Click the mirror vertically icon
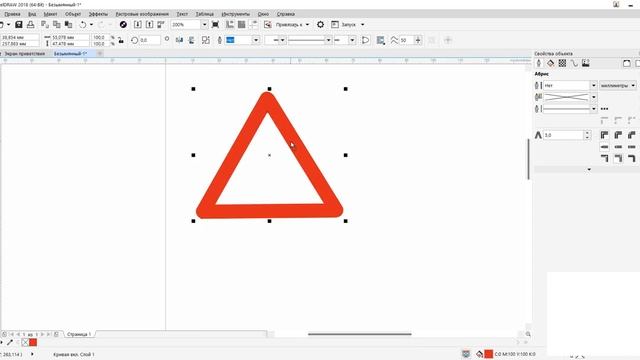Screen dimensions: 640x360 (191, 40)
